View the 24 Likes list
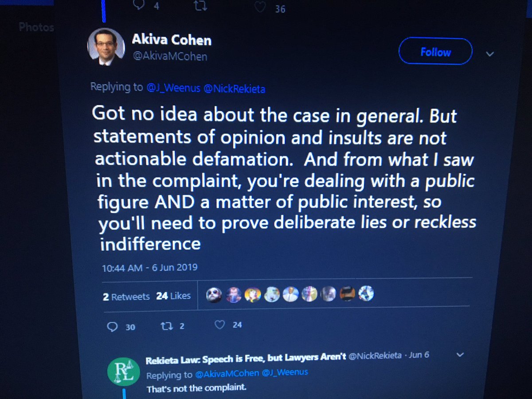This screenshot has height=399, width=532. 173,296
